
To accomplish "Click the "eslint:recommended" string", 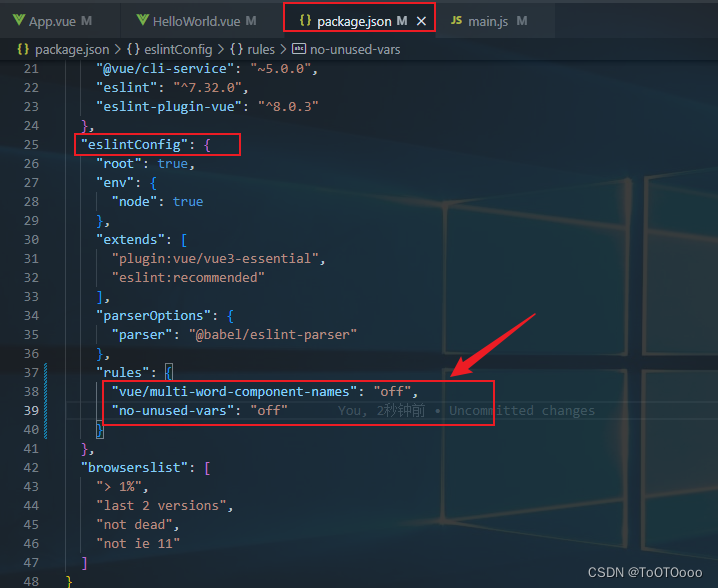I will [x=188, y=278].
